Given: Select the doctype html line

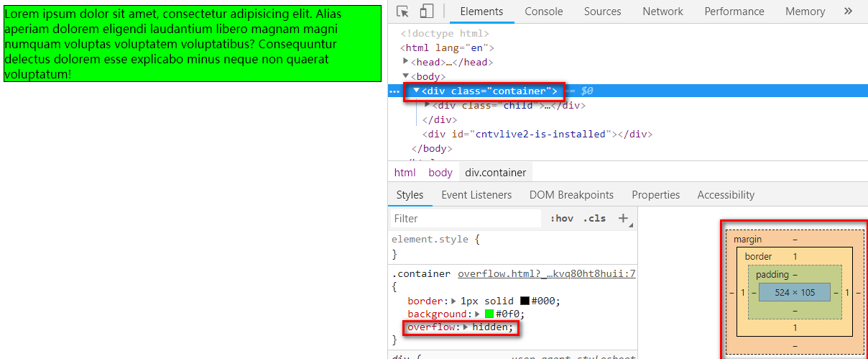Looking at the screenshot, I should (445, 33).
